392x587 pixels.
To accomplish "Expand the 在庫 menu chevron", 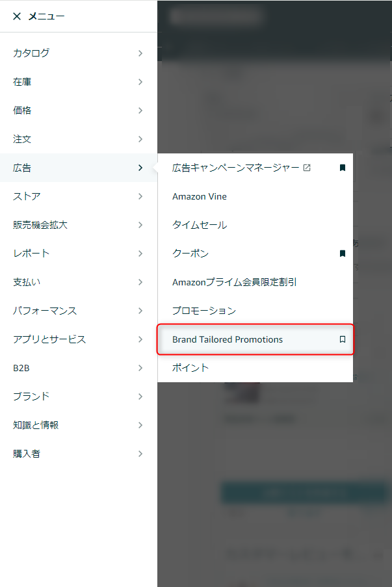I will coord(140,82).
